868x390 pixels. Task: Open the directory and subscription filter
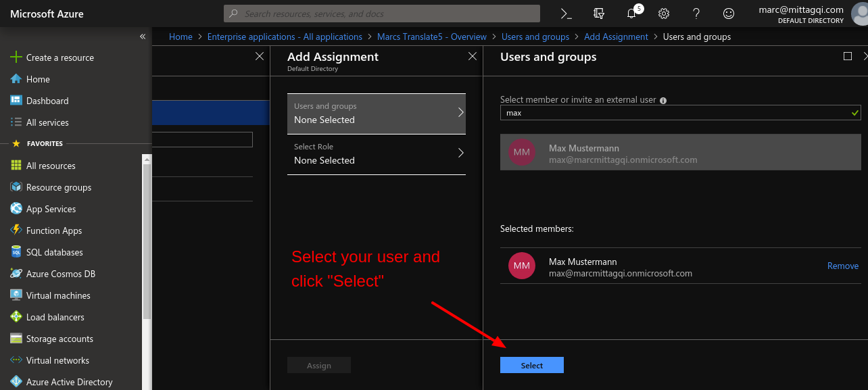598,14
